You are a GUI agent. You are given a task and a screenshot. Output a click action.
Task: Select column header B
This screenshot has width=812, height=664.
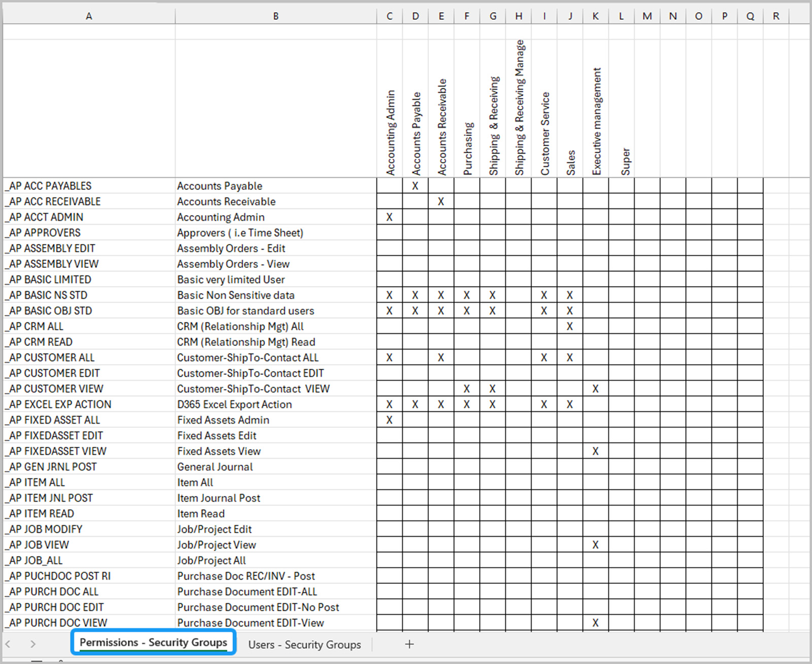coord(276,16)
